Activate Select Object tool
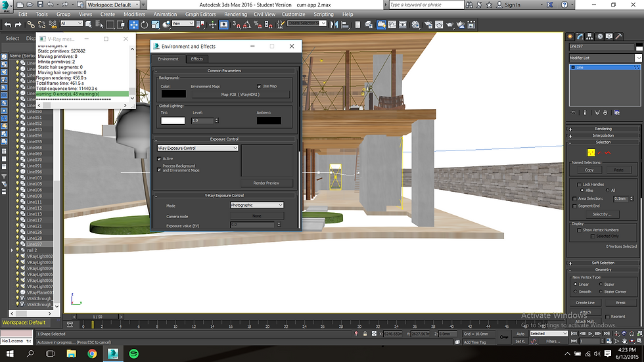Viewport: 644px width, 362px height. click(88, 24)
